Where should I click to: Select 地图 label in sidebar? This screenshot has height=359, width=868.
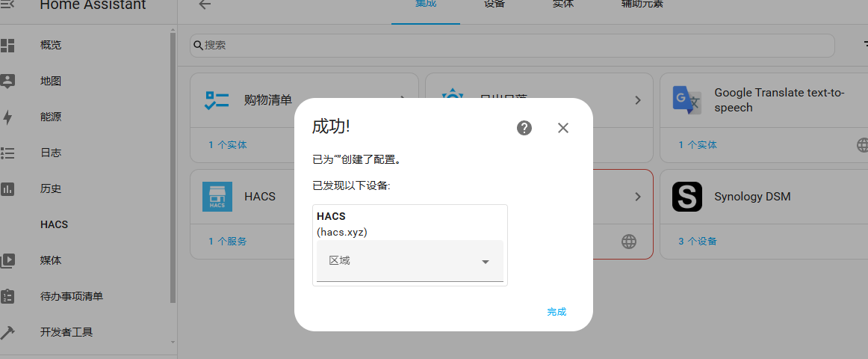click(51, 82)
